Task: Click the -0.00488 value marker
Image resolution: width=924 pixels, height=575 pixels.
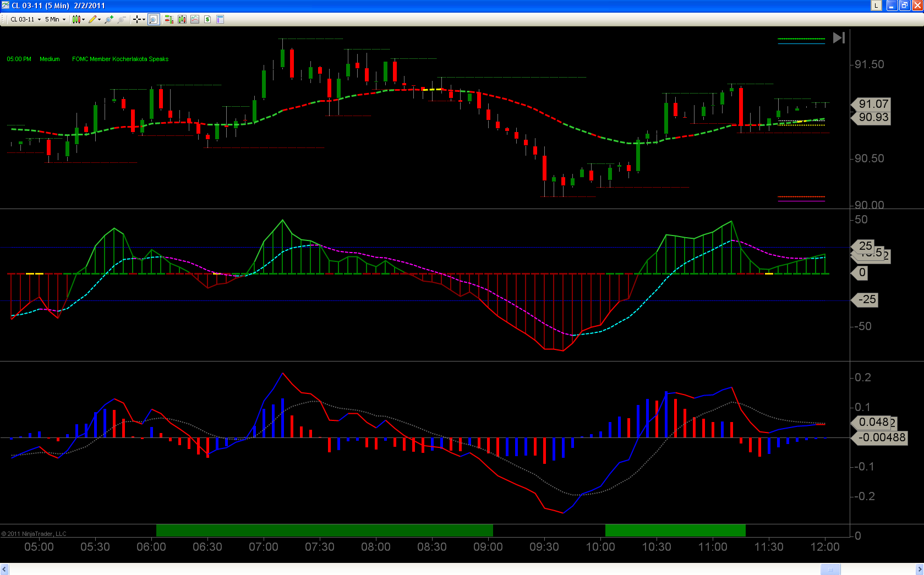Action: [880, 437]
